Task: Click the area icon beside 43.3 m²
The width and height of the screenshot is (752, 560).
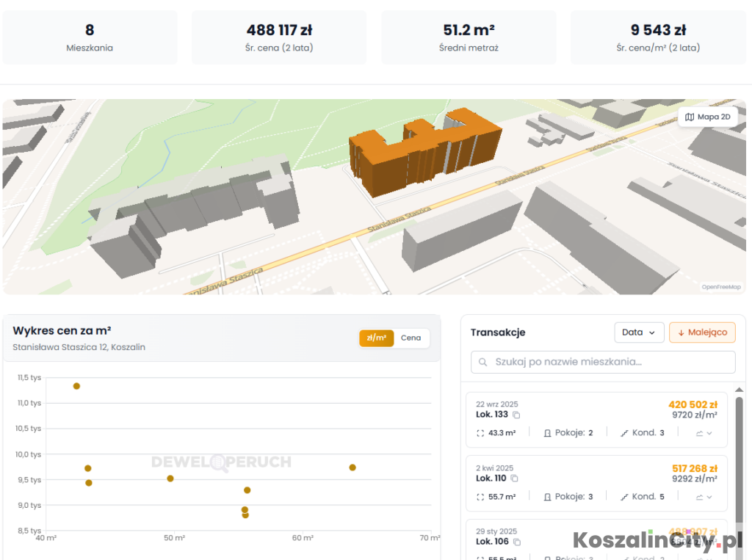Action: coord(480,433)
